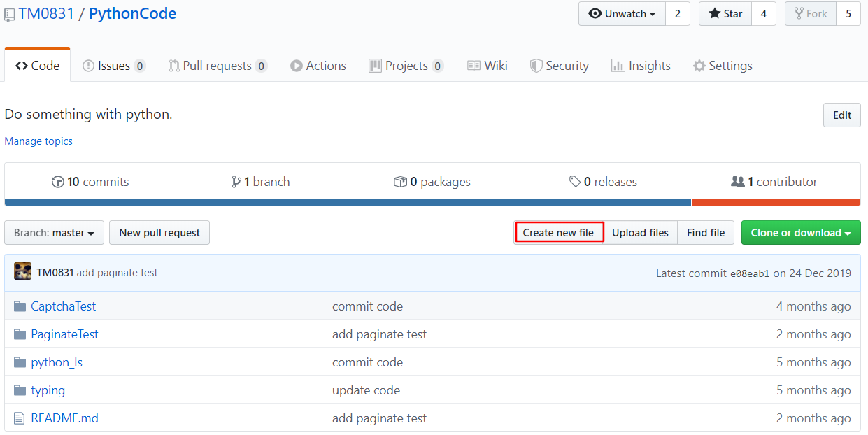Viewport: 868px width, 435px height.
Task: Click the contributors people icon
Action: tap(737, 182)
